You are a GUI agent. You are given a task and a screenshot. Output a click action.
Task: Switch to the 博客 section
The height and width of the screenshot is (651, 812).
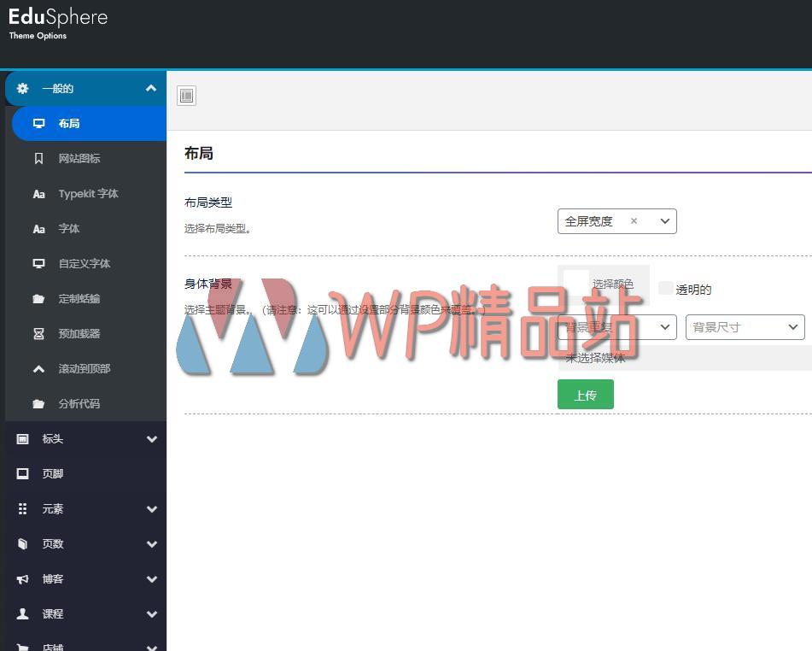53,578
